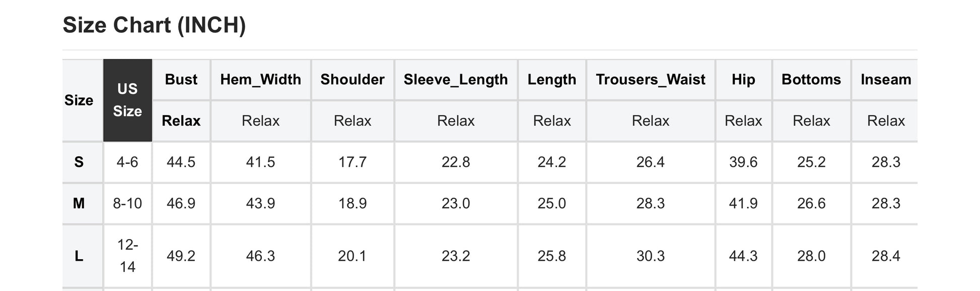The width and height of the screenshot is (980, 291).
Task: Click the Size Chart (INCH) heading
Action: pyautogui.click(x=154, y=25)
